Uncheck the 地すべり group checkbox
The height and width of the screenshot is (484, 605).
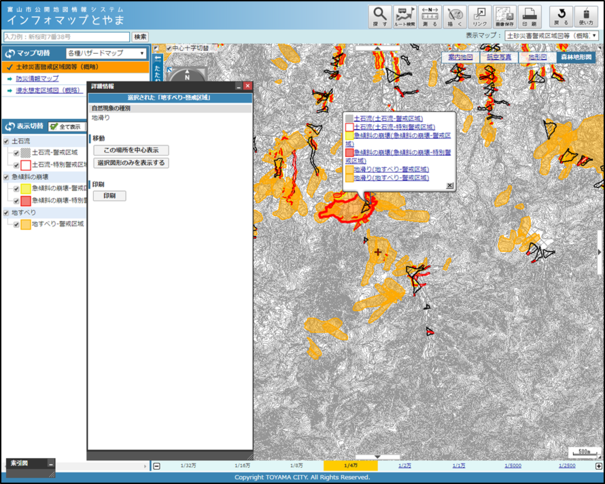tap(6, 213)
